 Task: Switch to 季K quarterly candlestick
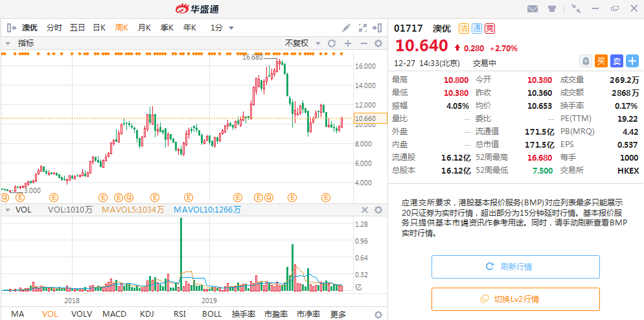click(167, 28)
